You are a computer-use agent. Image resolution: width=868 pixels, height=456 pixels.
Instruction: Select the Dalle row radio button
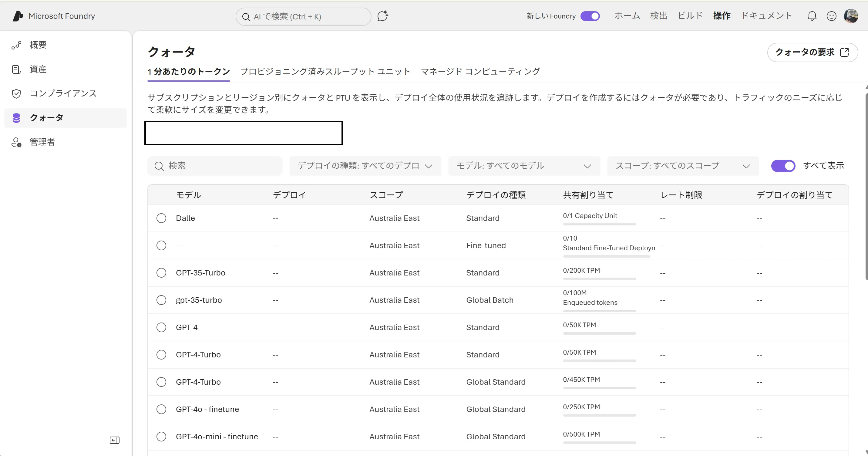pyautogui.click(x=161, y=218)
